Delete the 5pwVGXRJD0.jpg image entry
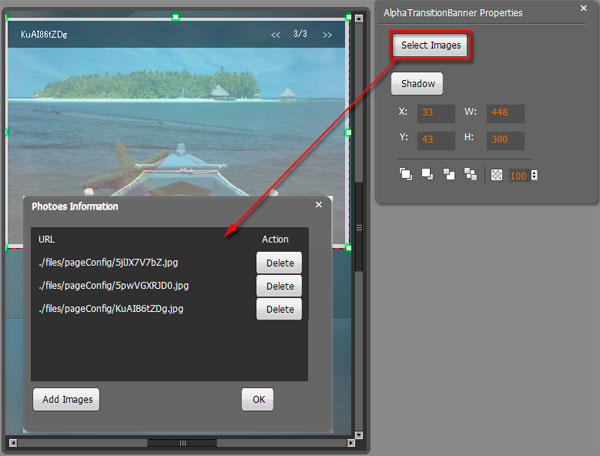Image resolution: width=600 pixels, height=456 pixels. (279, 286)
